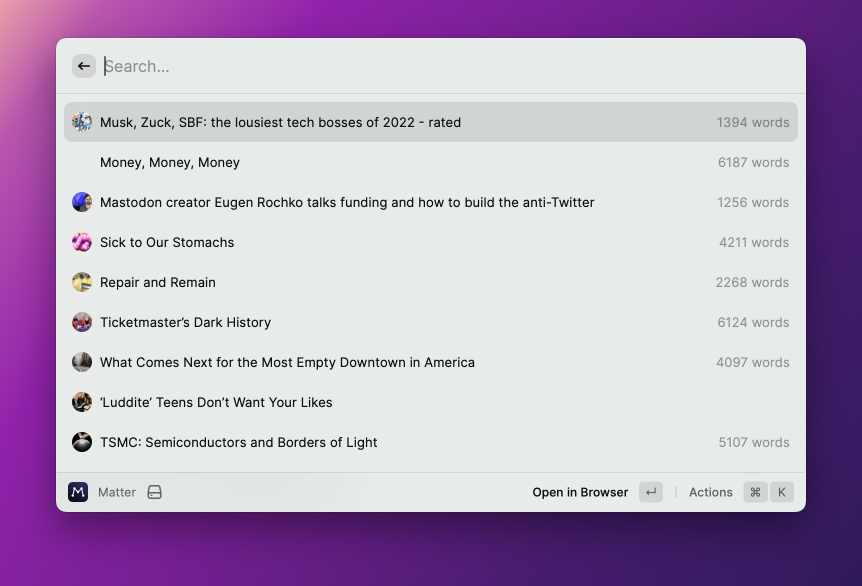Click the Command key shortcut badge
Viewport: 862px width, 586px height.
pyautogui.click(x=755, y=492)
